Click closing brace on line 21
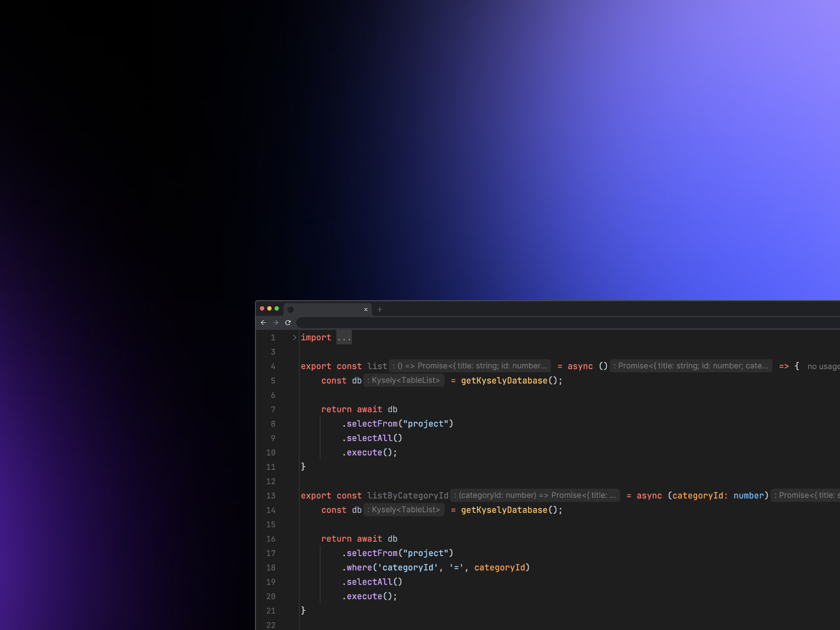 pos(303,610)
